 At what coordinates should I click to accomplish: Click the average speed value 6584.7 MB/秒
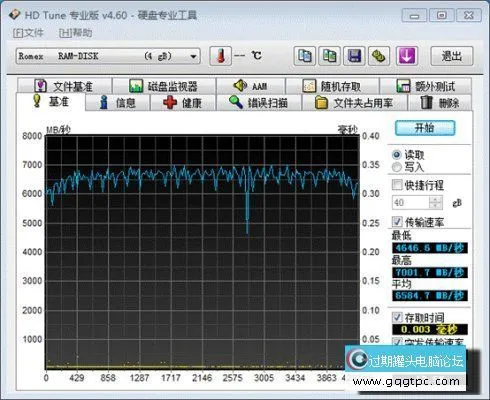(430, 296)
